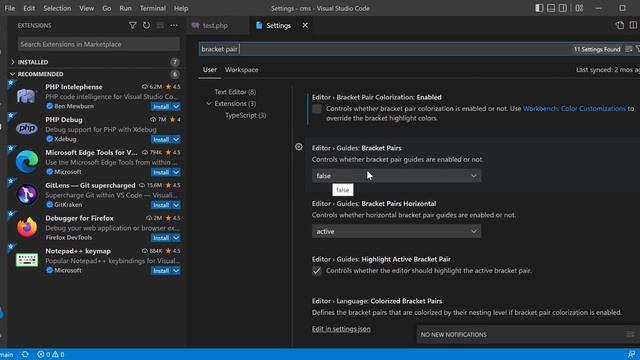
Task: Open install options arrow for Microsoft Edge Tools
Action: coord(176,172)
